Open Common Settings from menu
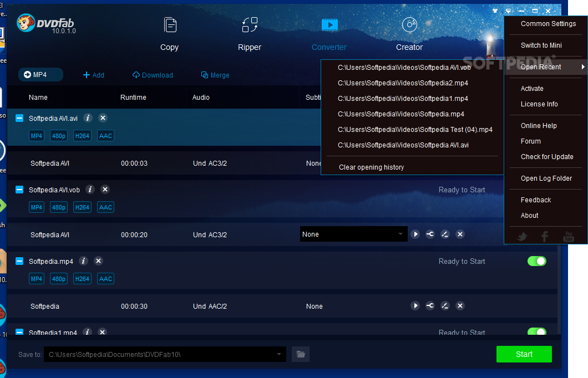Screen dimensions: 588x378 coord(548,24)
